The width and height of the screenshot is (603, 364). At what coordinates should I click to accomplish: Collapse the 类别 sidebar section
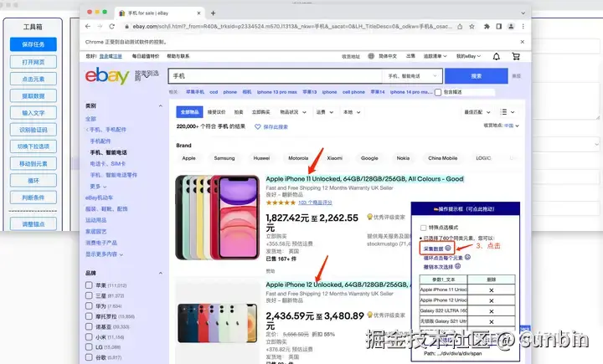(160, 105)
